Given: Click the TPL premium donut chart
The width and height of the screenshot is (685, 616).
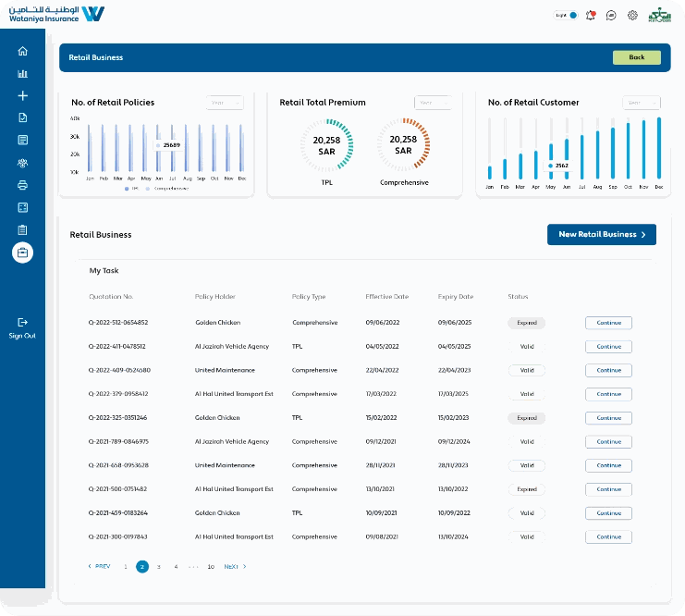Looking at the screenshot, I should (326, 145).
